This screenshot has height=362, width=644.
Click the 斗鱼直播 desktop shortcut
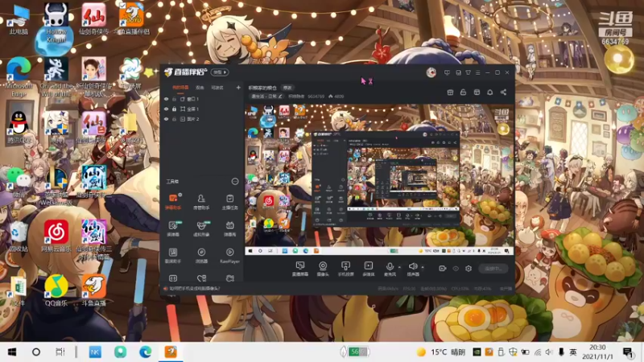93,290
